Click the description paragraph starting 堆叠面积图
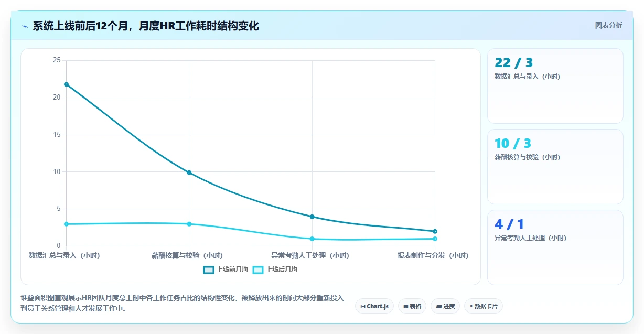Viewport: 644px width, 334px height. [x=182, y=303]
